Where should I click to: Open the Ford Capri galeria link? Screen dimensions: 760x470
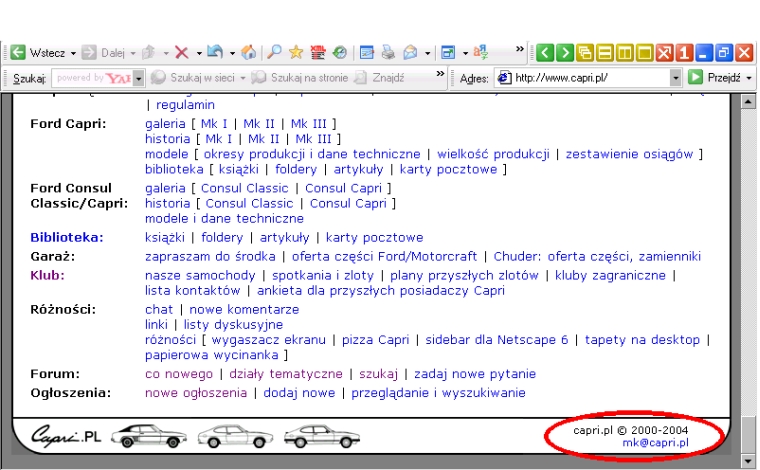(165, 124)
